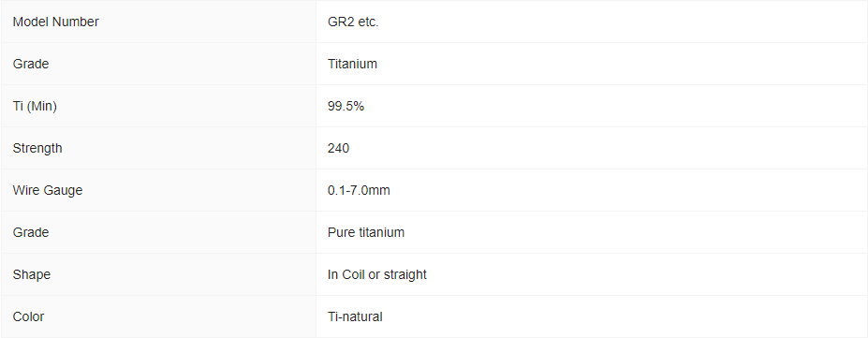Click the Wire Gauge label

pos(48,190)
